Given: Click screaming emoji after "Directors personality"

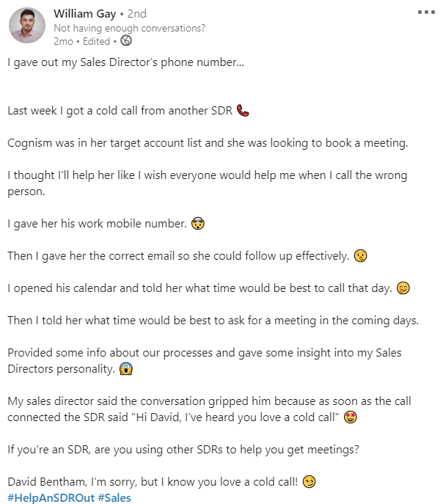Looking at the screenshot, I should click(126, 369).
